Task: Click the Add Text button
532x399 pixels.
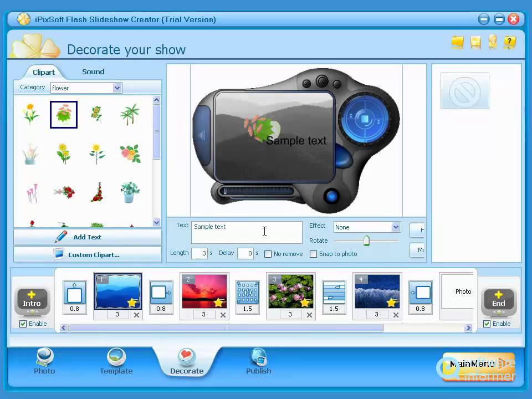Action: (x=88, y=237)
